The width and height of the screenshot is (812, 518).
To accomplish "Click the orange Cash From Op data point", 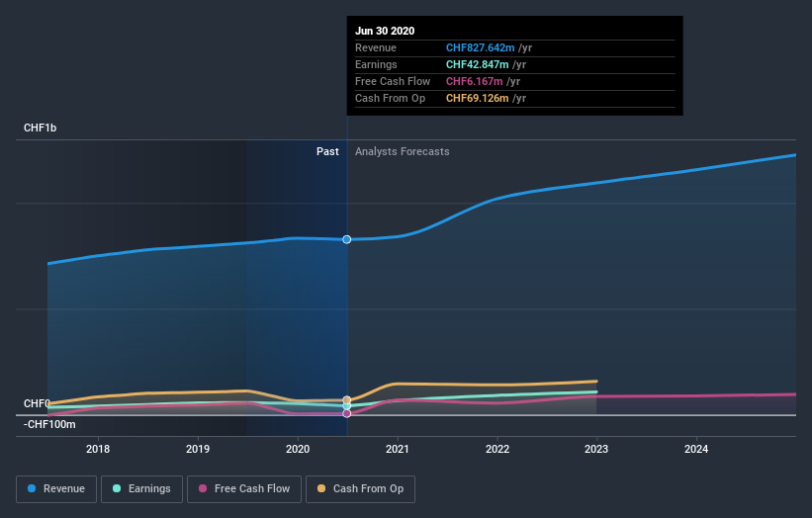I will coord(347,400).
